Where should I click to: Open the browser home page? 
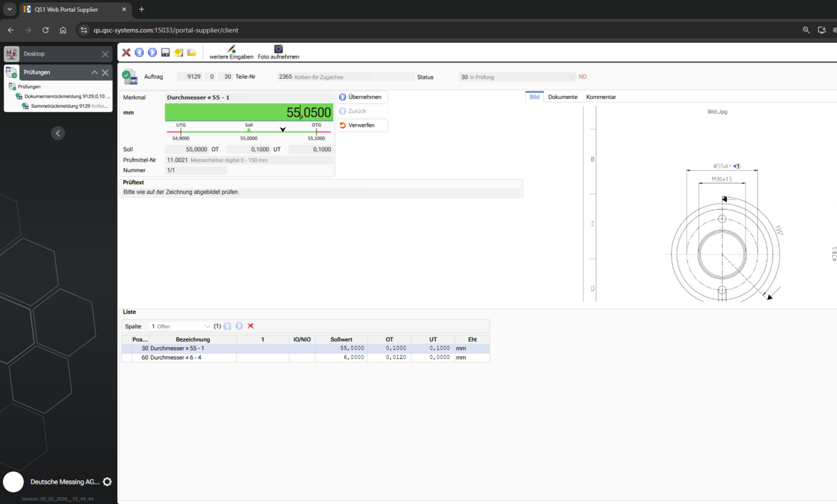pos(63,30)
